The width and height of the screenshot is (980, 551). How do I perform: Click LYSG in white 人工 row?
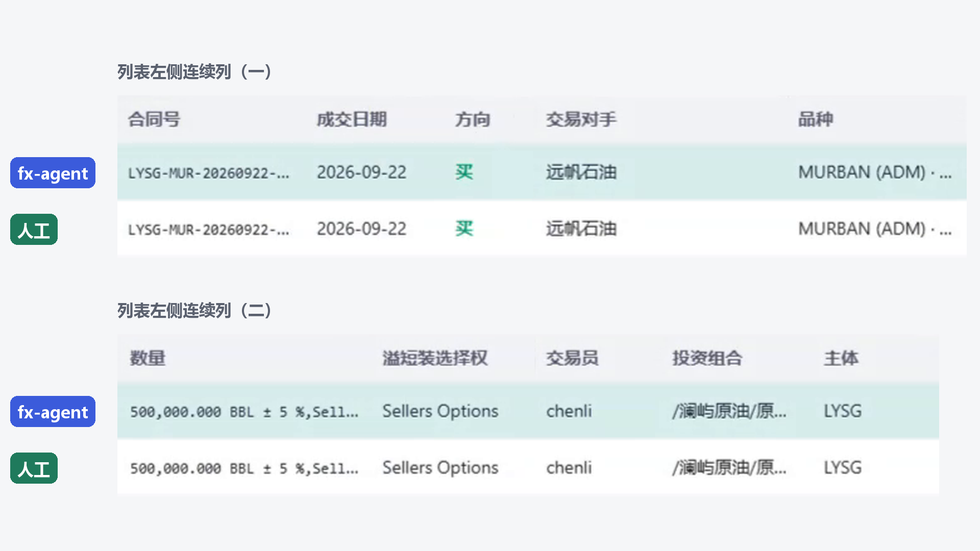coord(843,468)
